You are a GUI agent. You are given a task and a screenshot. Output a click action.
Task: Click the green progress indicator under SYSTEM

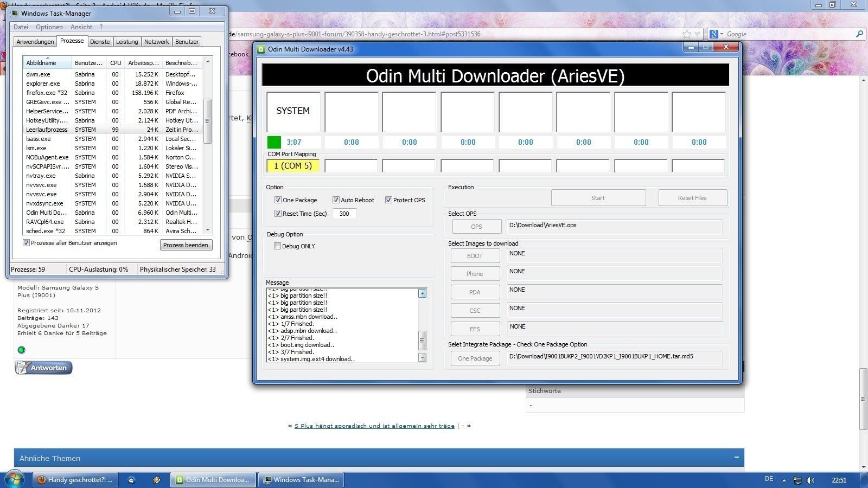click(274, 142)
